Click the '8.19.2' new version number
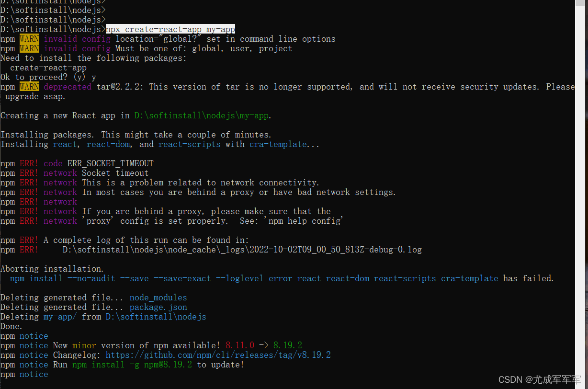Screen dimensions: 588x389 [288, 345]
